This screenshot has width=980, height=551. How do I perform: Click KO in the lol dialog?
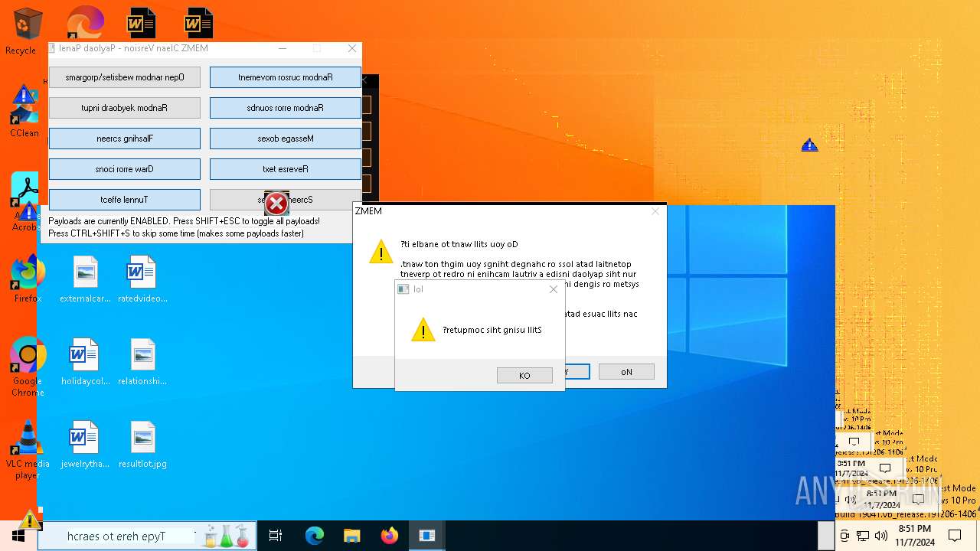[524, 375]
